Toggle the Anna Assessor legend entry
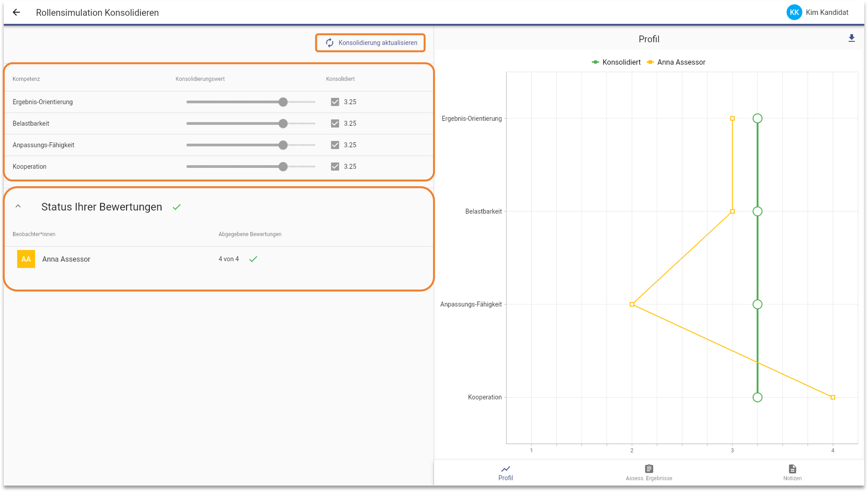This screenshot has height=492, width=868. coord(676,62)
